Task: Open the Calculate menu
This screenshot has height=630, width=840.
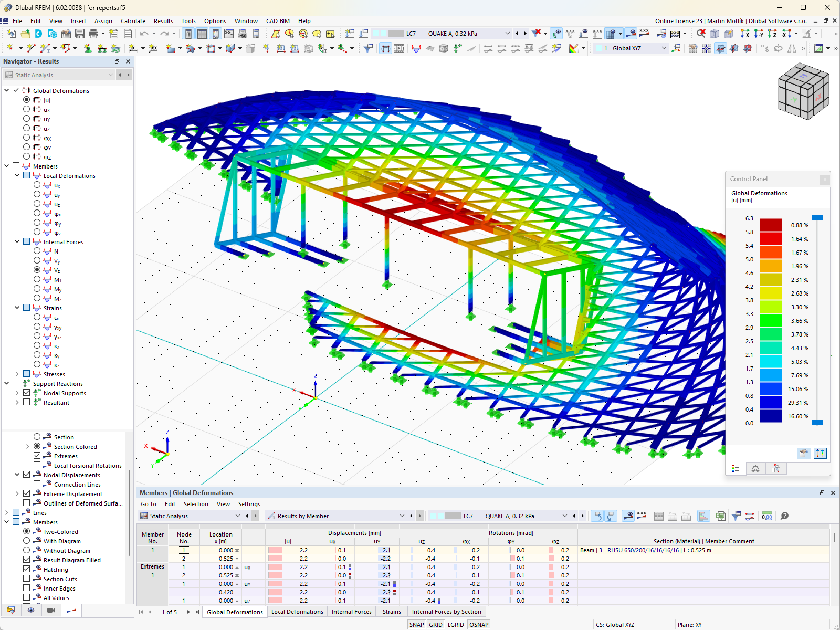Action: [x=133, y=21]
